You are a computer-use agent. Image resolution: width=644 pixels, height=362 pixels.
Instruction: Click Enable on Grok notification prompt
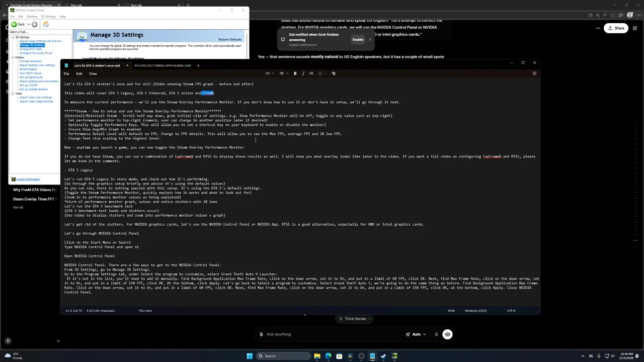click(358, 39)
